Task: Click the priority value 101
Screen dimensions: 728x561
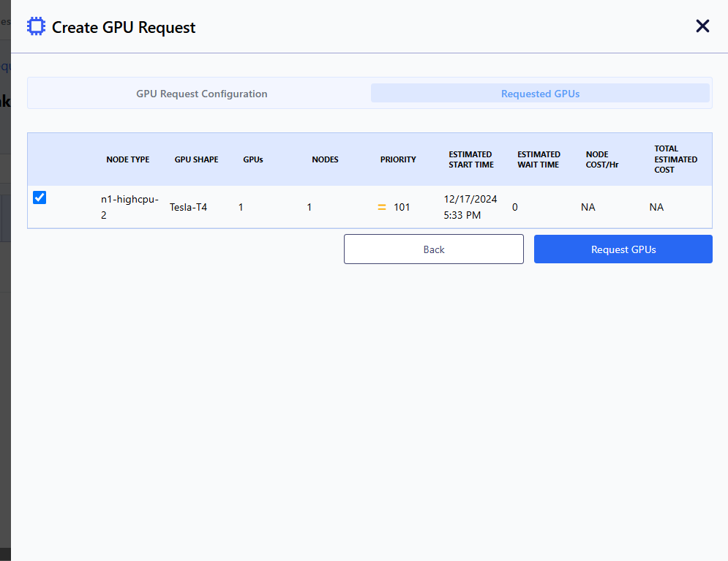Action: pos(402,208)
